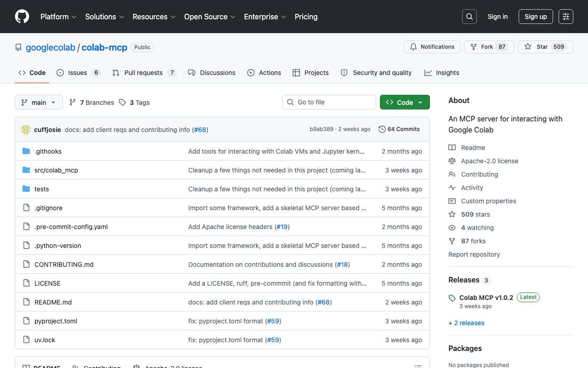Click the GitHub logo icon
This screenshot has width=588, height=368.
pos(22,17)
